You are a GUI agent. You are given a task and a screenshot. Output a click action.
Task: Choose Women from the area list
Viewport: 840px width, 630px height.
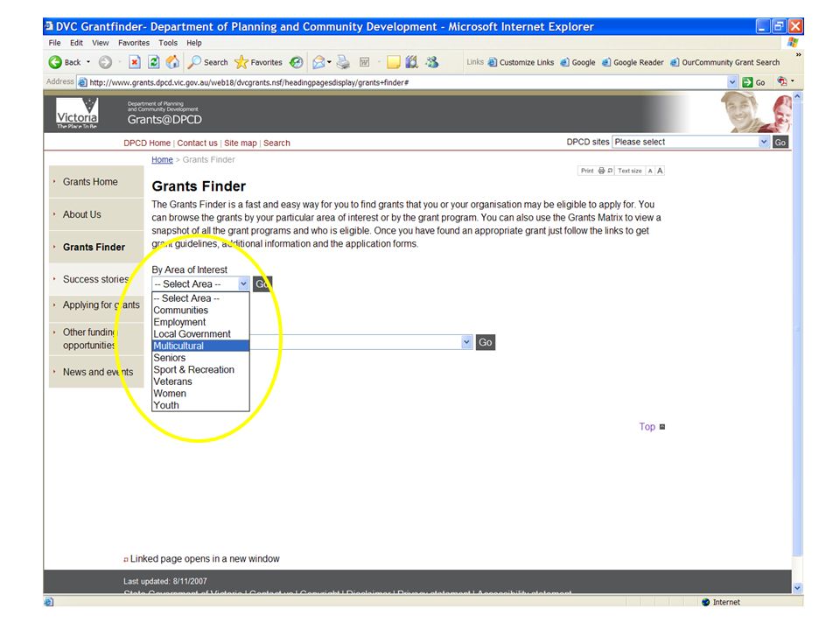[201, 393]
